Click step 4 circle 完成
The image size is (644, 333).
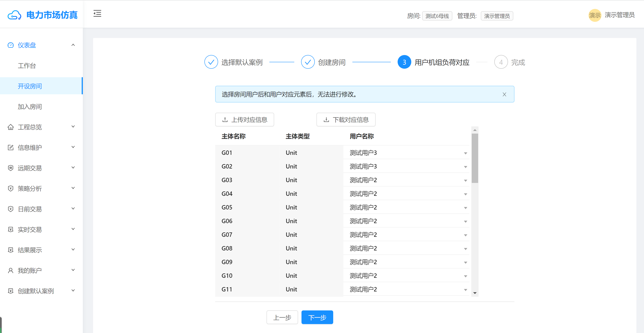coord(501,62)
